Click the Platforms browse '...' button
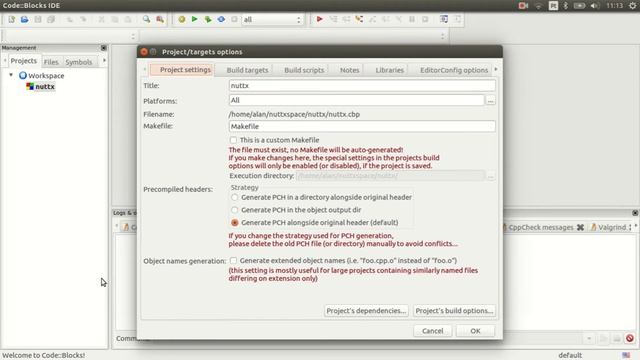 491,100
